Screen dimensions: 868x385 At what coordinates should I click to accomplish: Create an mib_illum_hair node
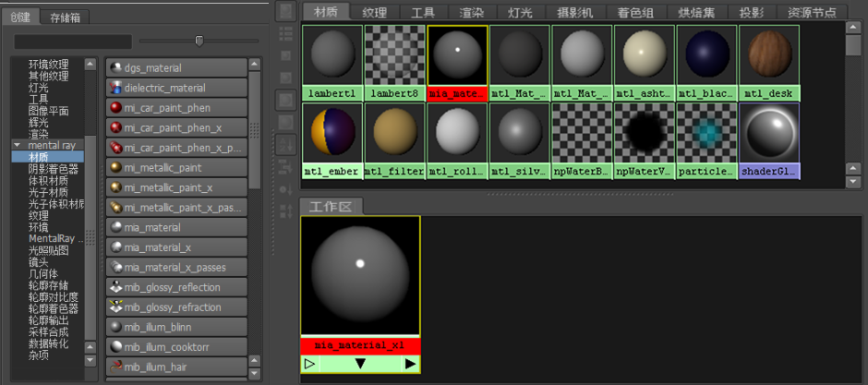tap(176, 367)
